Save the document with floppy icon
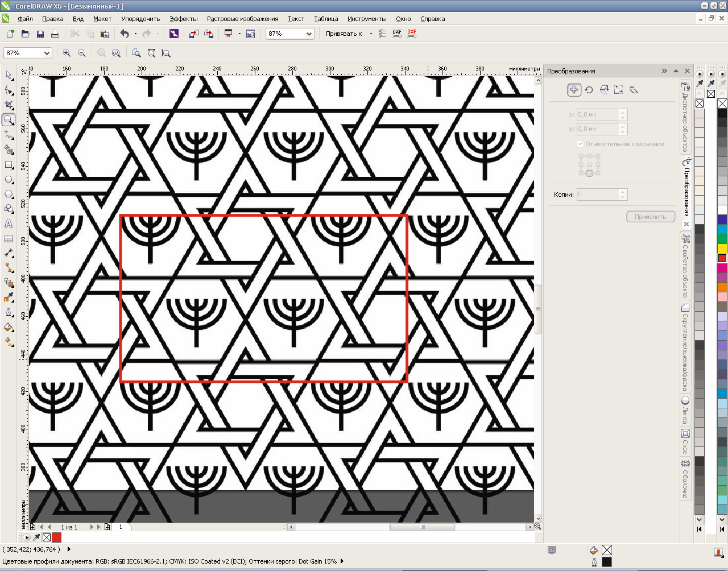This screenshot has width=728, height=571. click(40, 34)
